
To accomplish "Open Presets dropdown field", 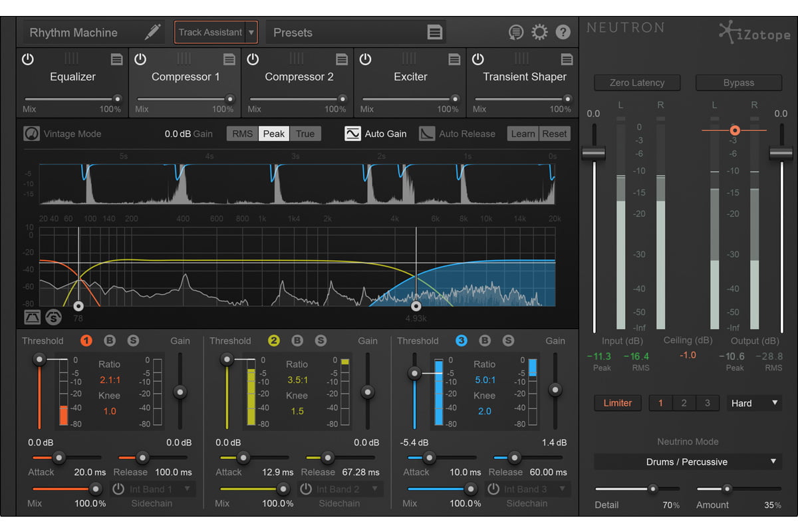I will tap(356, 32).
